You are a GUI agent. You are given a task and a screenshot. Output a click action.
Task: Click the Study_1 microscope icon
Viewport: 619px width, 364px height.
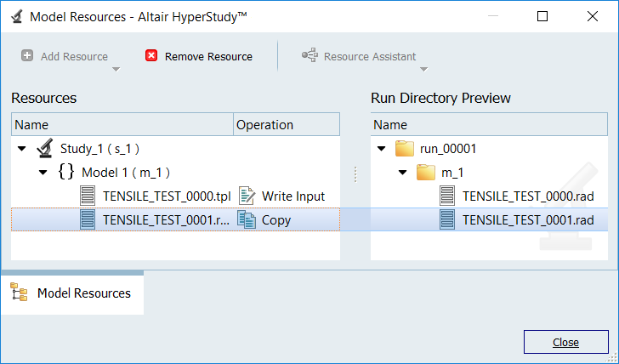[x=45, y=149]
